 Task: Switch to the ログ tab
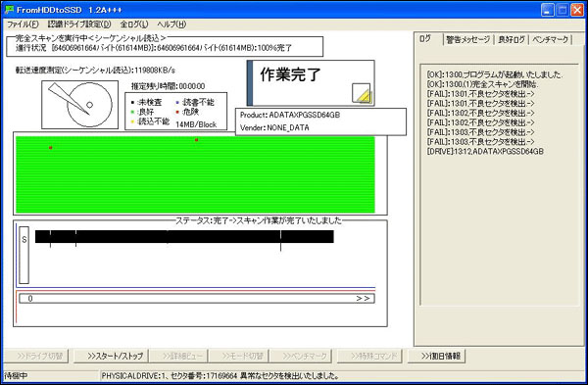point(426,38)
